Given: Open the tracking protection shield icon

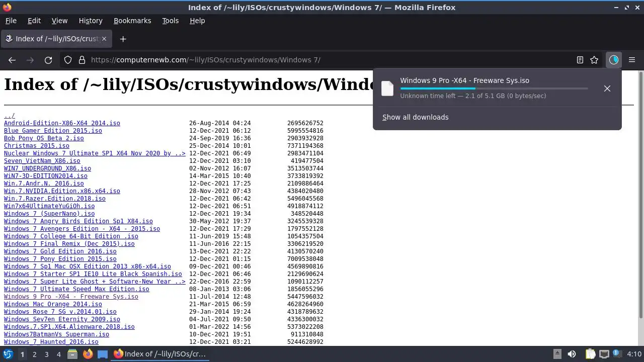Looking at the screenshot, I should [x=68, y=60].
